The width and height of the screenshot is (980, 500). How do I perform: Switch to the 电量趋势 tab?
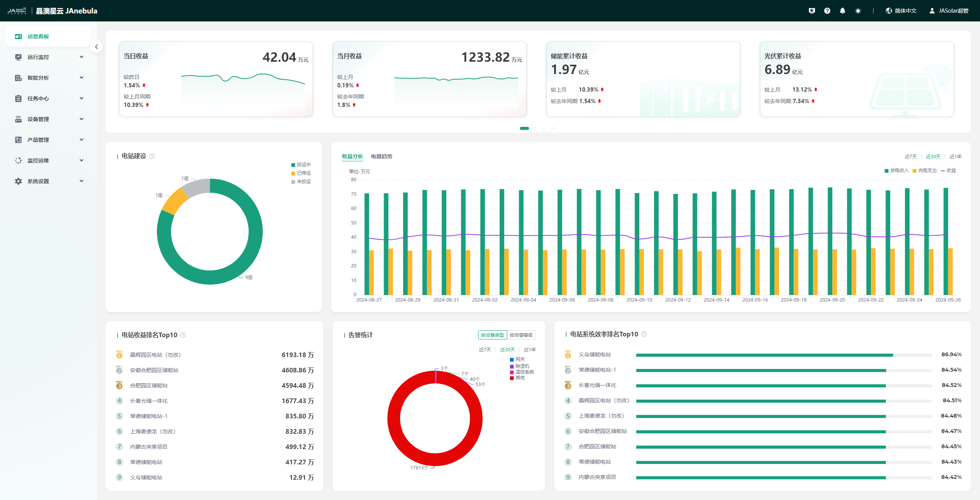click(381, 156)
